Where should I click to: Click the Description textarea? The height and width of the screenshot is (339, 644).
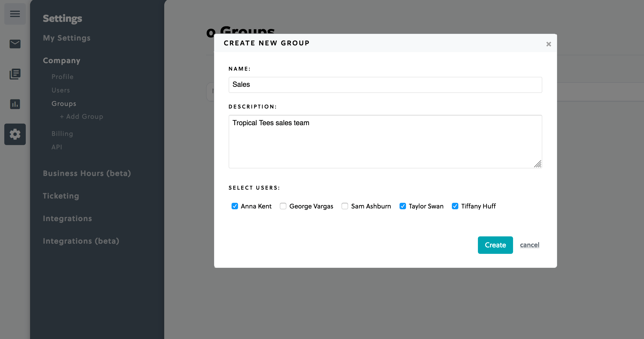point(385,142)
